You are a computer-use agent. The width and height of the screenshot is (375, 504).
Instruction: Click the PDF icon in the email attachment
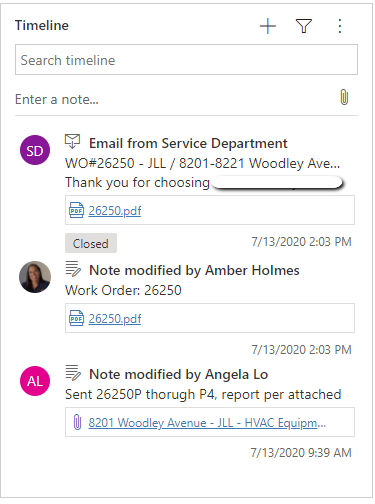pyautogui.click(x=76, y=210)
